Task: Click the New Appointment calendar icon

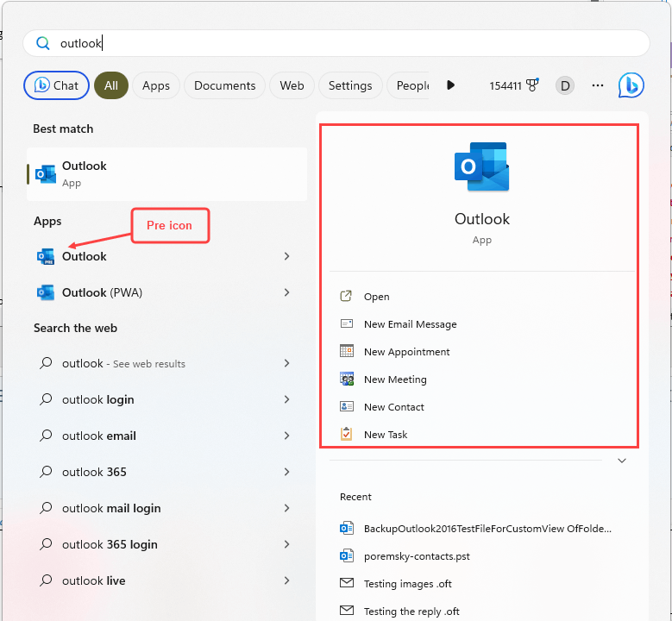Action: 346,351
